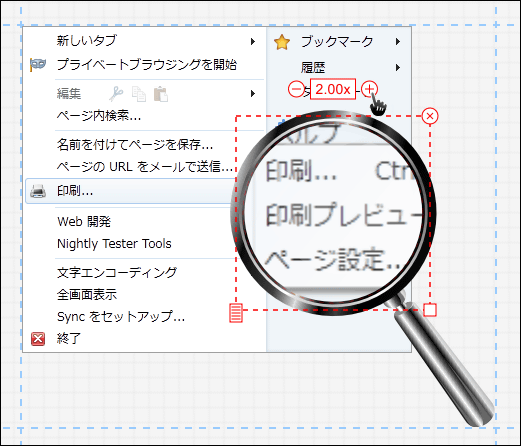Click the 2.00x zoom level field
The image size is (521, 446).
(x=333, y=89)
